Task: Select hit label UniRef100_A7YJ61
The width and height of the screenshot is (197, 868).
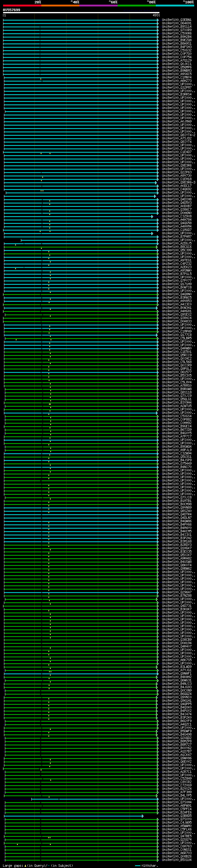Action: tap(176, 670)
